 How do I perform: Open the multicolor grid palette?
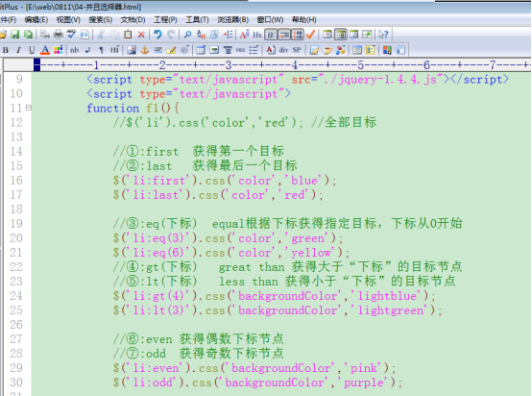pos(58,50)
